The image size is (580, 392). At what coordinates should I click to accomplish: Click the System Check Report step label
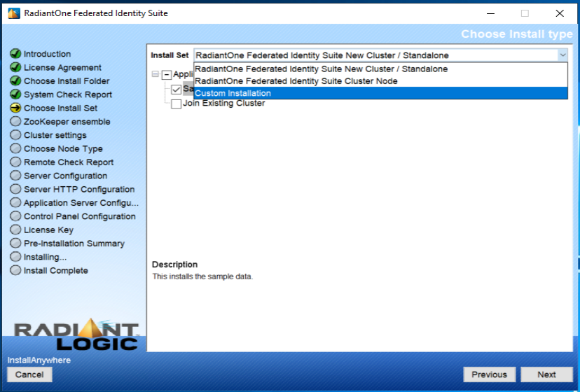[68, 94]
